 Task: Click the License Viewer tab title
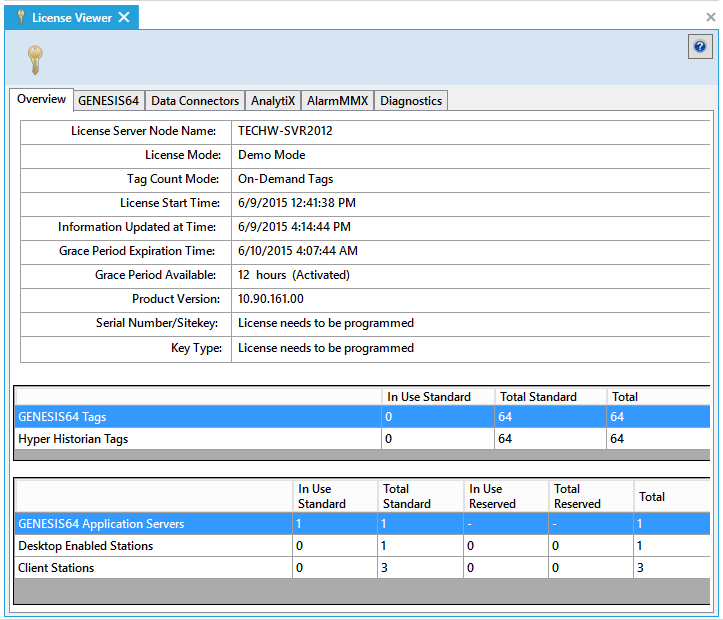point(71,17)
